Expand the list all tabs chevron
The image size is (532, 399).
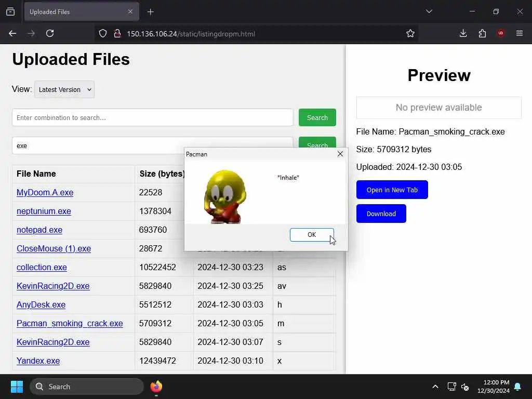click(x=429, y=11)
